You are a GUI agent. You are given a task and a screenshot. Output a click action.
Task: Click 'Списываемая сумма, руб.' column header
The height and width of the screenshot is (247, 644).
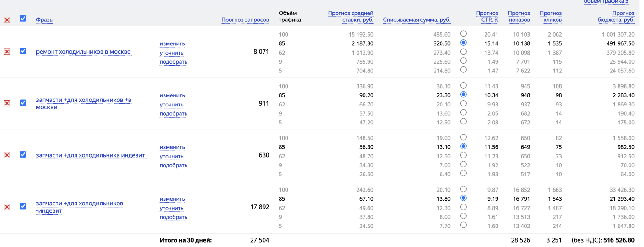tap(416, 20)
